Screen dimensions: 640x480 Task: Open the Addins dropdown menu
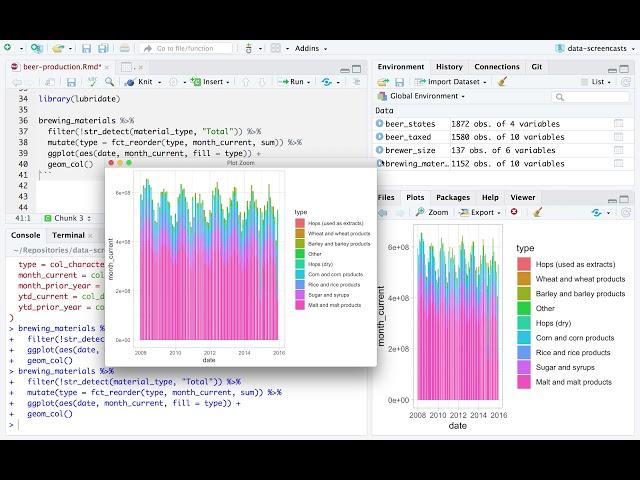(x=311, y=48)
